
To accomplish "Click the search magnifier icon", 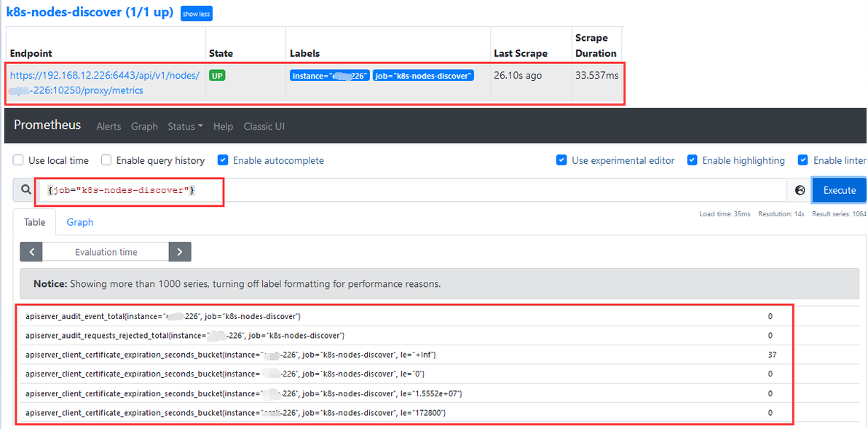I will (x=25, y=190).
